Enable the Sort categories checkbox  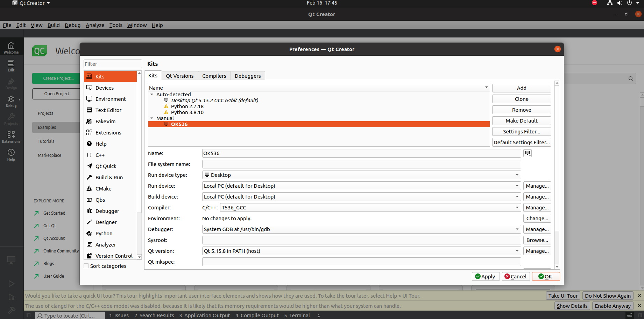86,266
